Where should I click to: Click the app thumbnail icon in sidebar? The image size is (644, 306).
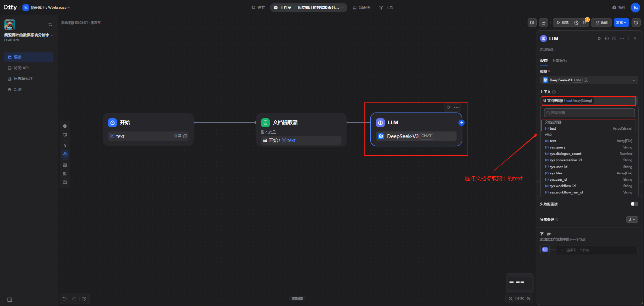tap(10, 25)
